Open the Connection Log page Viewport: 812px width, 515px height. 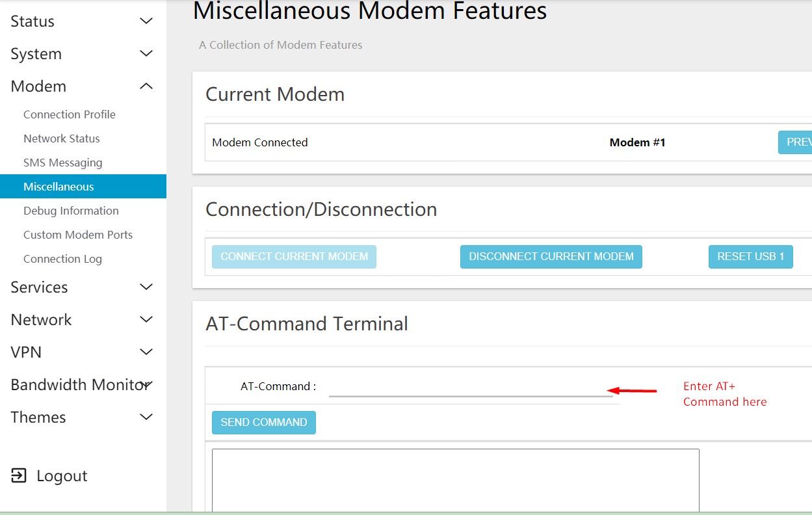(x=62, y=259)
